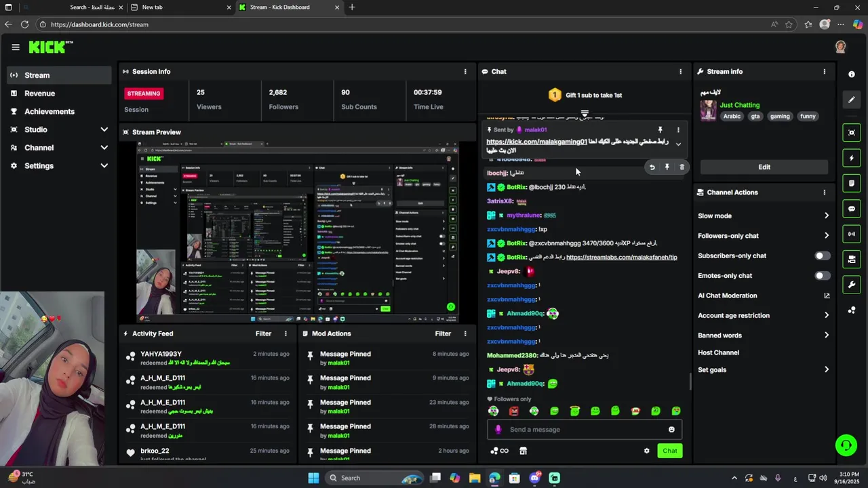Click the green Chat send button

point(670,451)
